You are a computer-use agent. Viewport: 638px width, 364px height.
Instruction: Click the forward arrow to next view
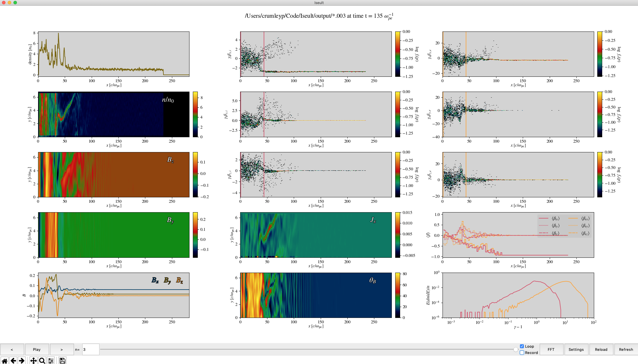coord(21,361)
